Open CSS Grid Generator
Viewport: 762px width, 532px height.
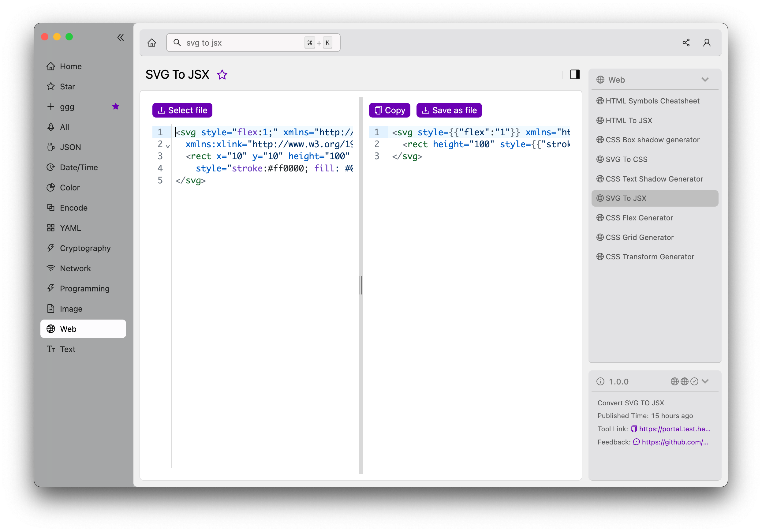point(655,237)
